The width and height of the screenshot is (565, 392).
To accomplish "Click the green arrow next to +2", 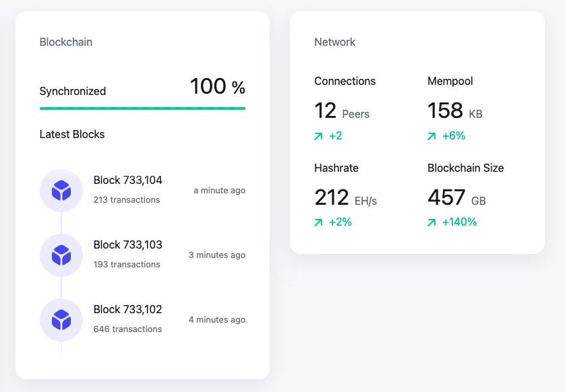I will [x=318, y=136].
